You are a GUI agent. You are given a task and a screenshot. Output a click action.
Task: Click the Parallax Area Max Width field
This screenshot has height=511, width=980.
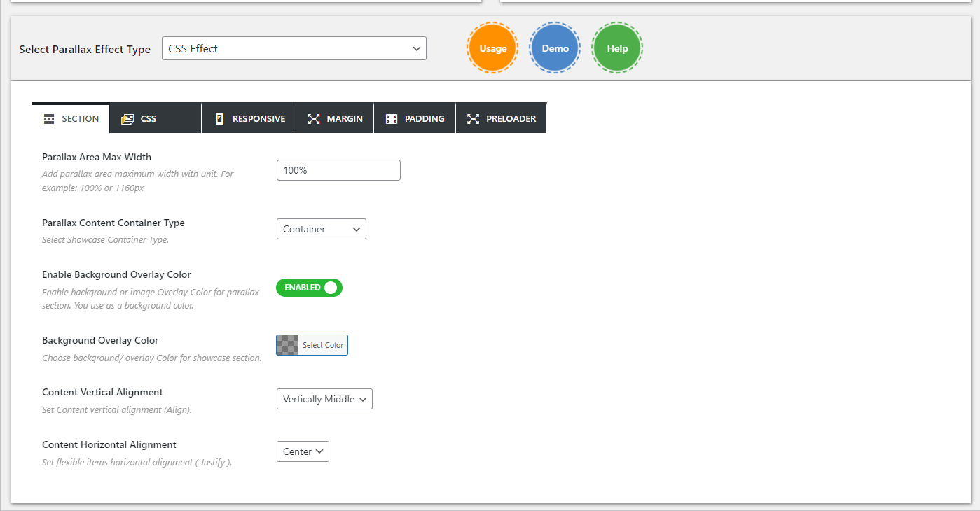click(338, 170)
